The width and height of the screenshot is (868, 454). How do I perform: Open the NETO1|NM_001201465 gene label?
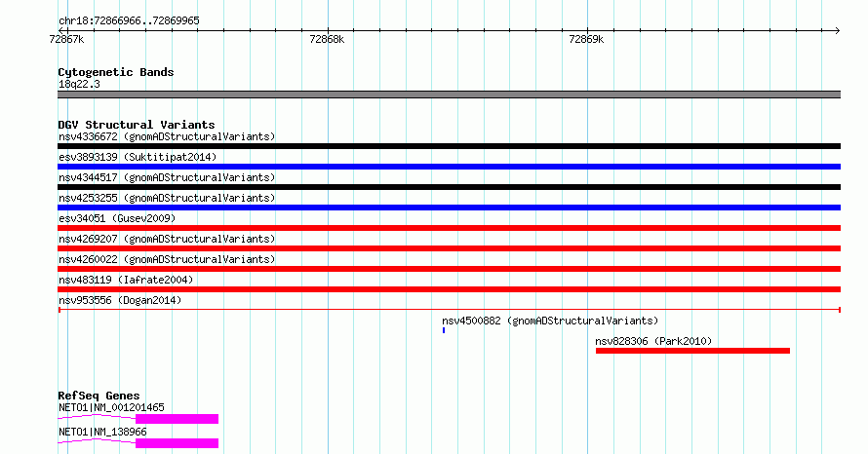coord(111,407)
